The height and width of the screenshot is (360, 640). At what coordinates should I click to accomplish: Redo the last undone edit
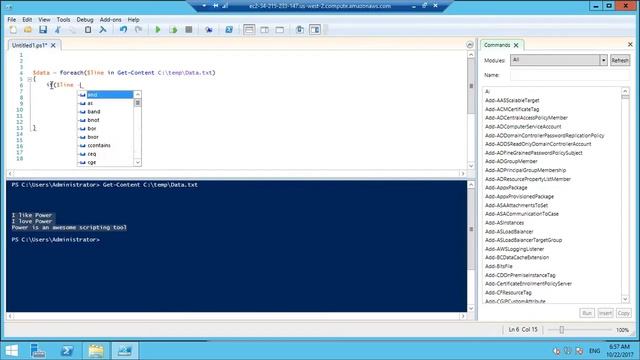point(138,29)
